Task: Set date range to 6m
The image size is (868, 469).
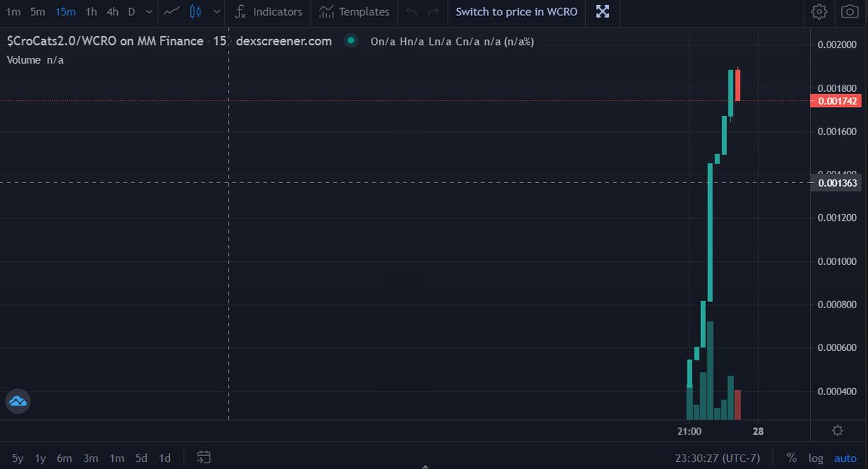Action: coord(64,457)
